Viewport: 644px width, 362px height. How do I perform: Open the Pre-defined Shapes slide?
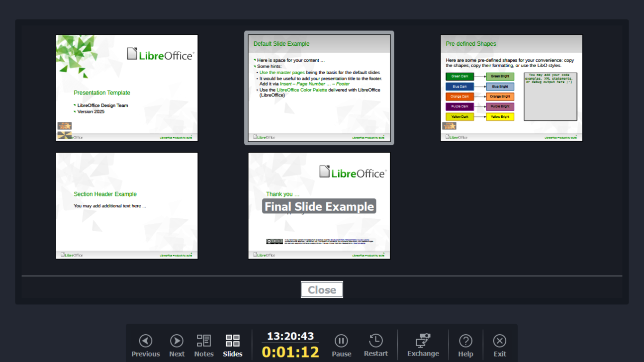(x=511, y=88)
